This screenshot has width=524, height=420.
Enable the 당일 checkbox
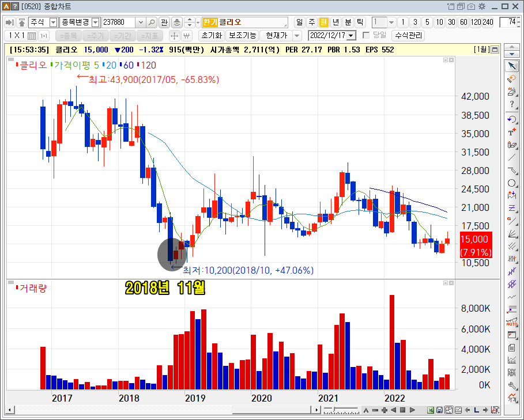pos(367,35)
